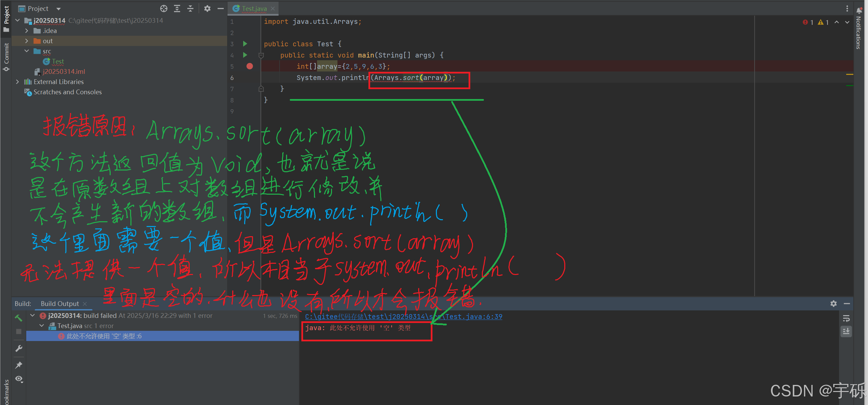Click the wrench icon in Build sidebar
Image resolution: width=868 pixels, height=405 pixels.
(19, 349)
